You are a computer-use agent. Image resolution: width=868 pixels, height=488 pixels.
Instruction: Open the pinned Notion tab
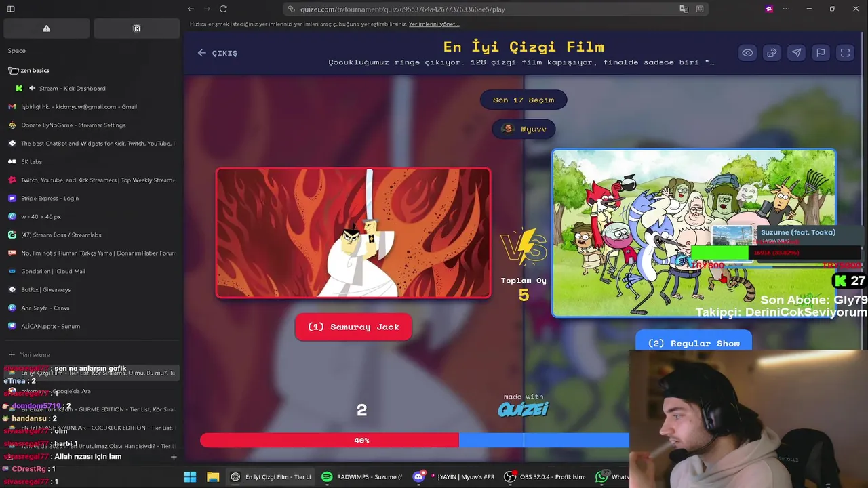(136, 28)
